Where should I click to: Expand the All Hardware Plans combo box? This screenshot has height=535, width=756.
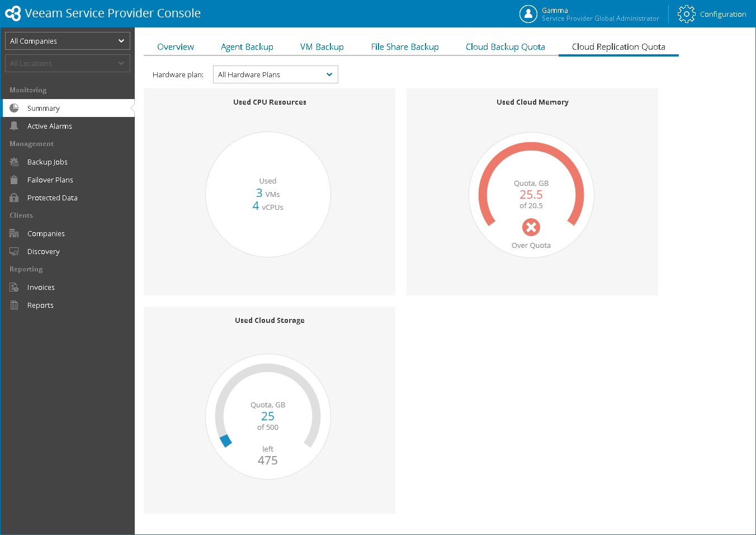[276, 74]
